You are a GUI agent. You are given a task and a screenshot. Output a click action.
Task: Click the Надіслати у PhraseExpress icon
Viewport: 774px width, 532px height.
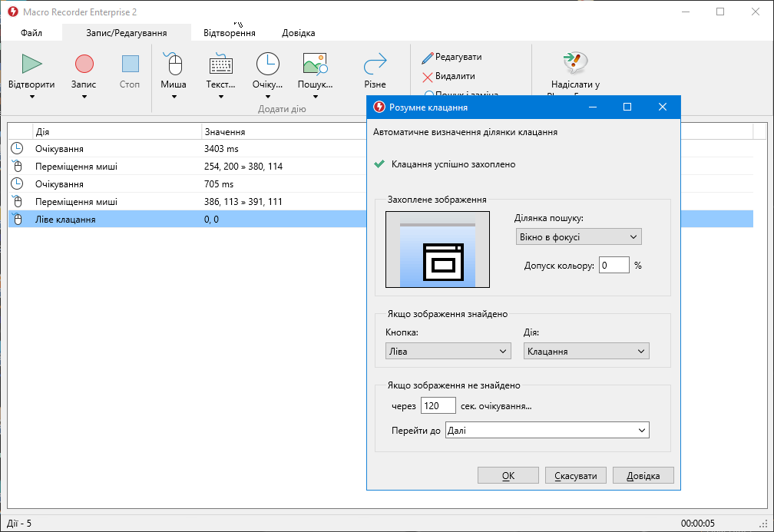[575, 63]
